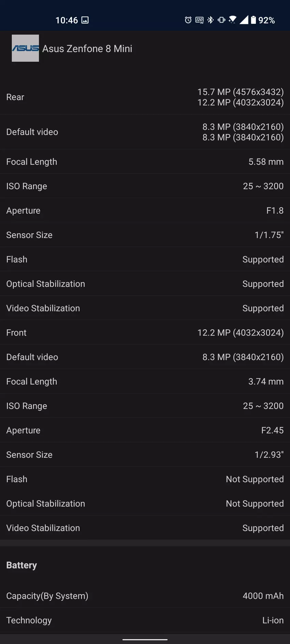Viewport: 290px width, 644px height.
Task: Tap the 5.58 mm focal length value
Action: (x=266, y=162)
